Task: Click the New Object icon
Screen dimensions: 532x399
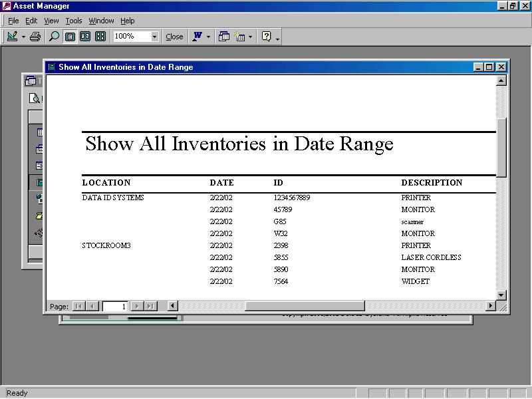Action: click(x=239, y=37)
